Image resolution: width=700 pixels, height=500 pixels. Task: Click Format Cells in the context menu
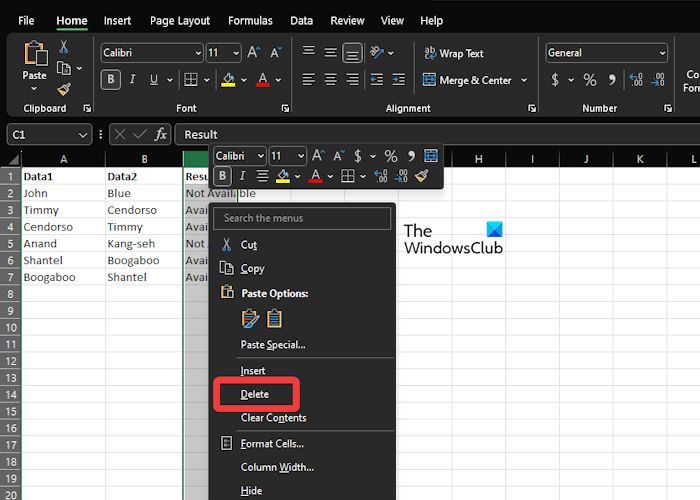[x=272, y=443]
